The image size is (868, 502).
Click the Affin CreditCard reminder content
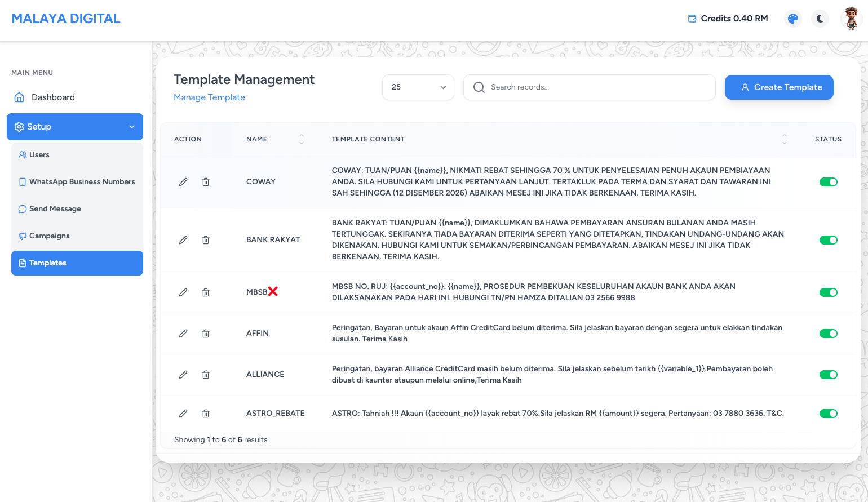(557, 334)
